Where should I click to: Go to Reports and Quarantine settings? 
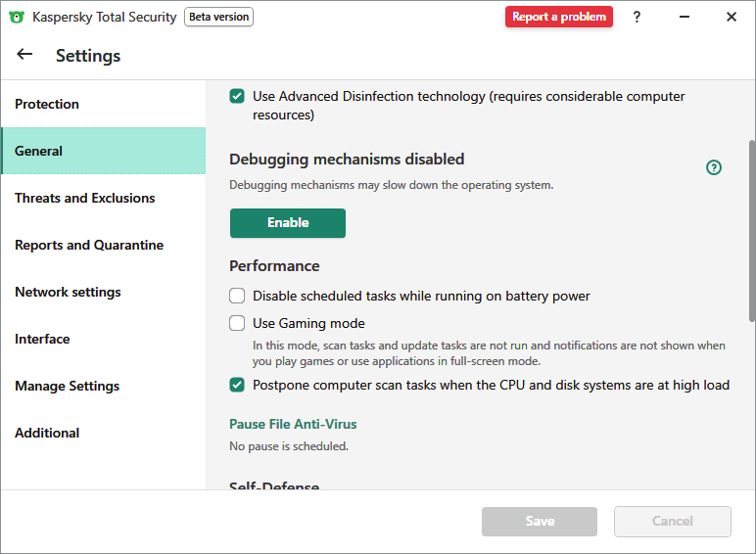[89, 245]
